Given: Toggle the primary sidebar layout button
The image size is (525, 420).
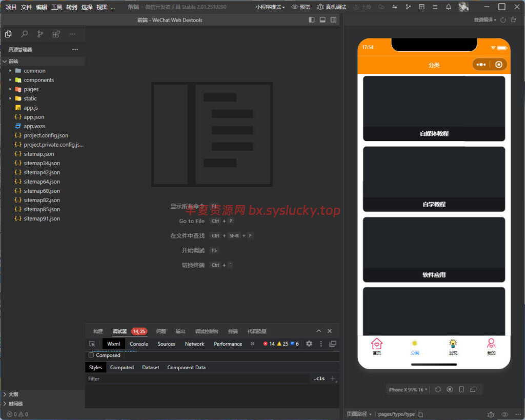Looking at the screenshot, I should click(x=311, y=20).
